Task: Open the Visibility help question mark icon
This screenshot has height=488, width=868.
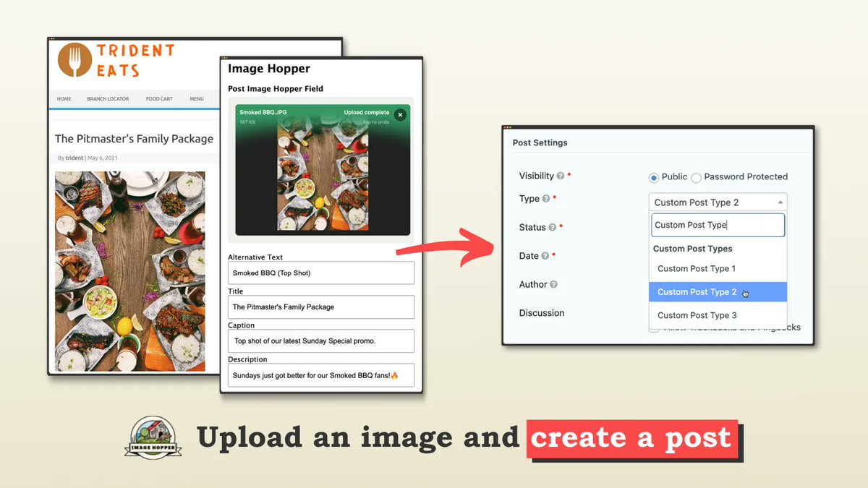Action: (x=561, y=176)
